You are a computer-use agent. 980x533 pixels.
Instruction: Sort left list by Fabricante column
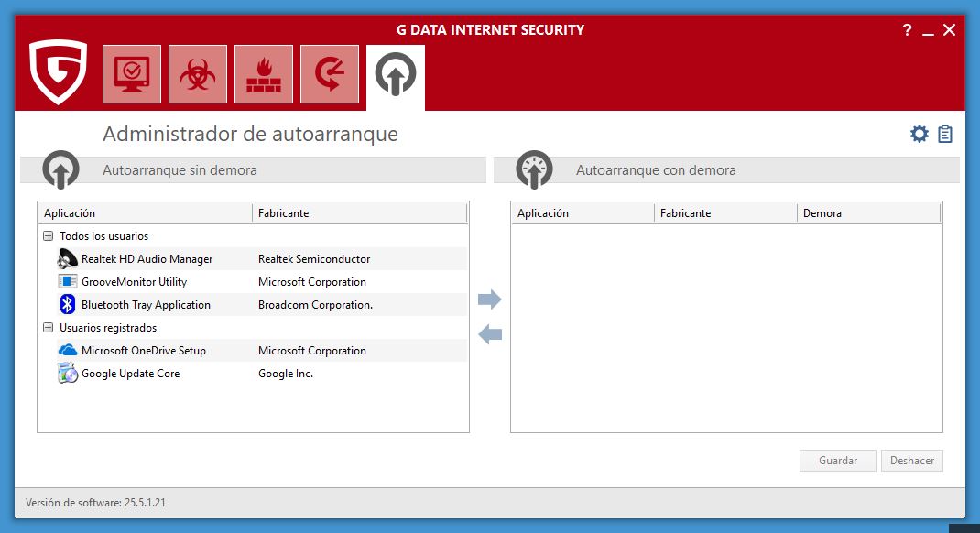click(359, 213)
